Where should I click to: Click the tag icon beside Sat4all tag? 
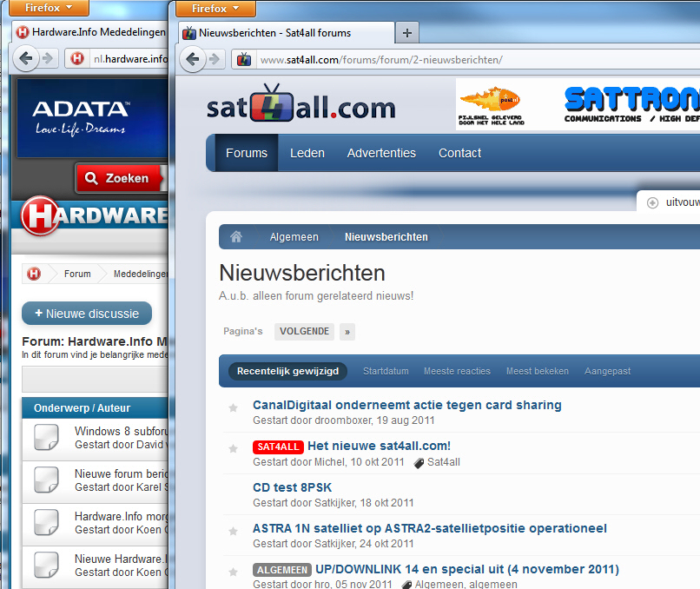tap(419, 463)
